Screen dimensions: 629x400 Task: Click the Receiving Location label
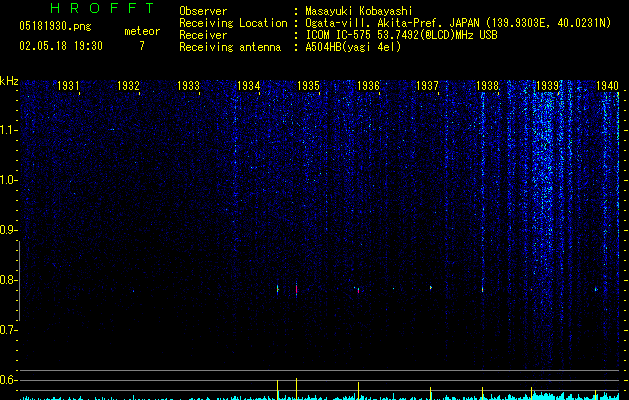point(233,23)
